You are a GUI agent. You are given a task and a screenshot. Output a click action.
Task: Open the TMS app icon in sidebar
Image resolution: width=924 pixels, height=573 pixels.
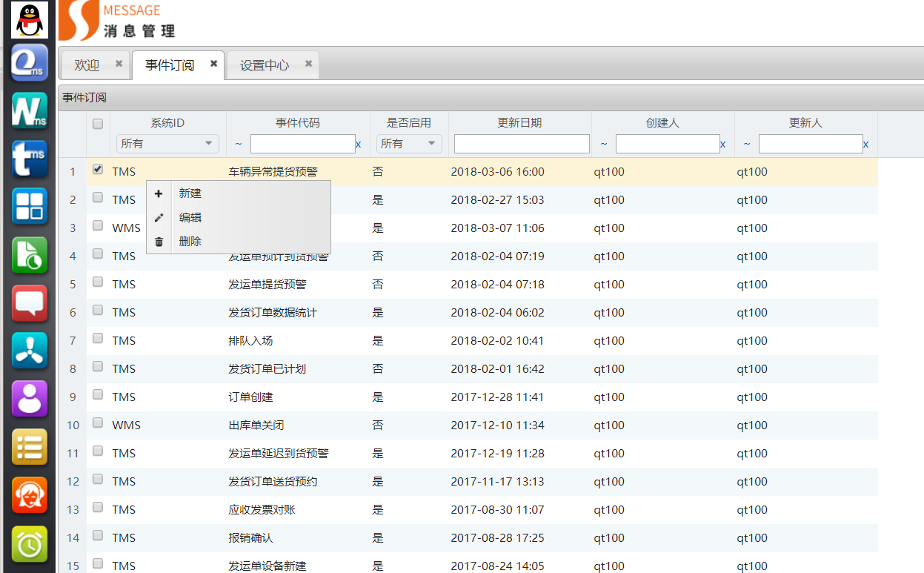[30, 159]
